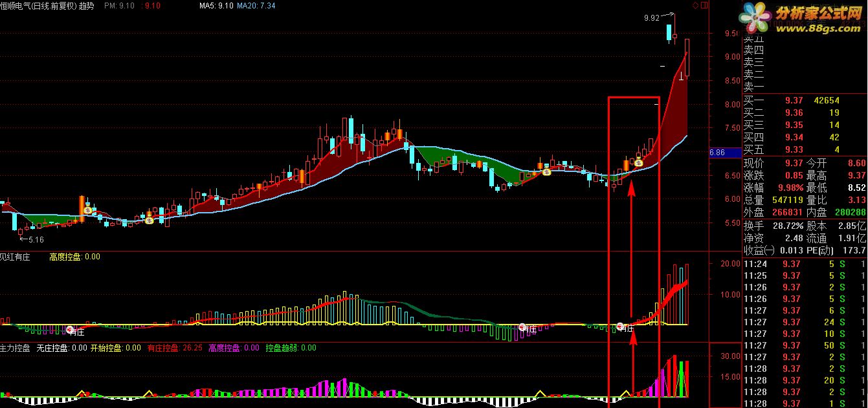Click the 卖一 sell order row
Image resolution: width=868 pixels, height=408 pixels.
coord(805,87)
